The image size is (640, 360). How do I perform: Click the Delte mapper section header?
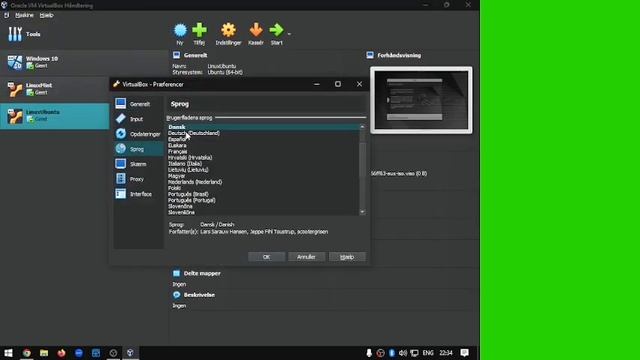coord(202,273)
